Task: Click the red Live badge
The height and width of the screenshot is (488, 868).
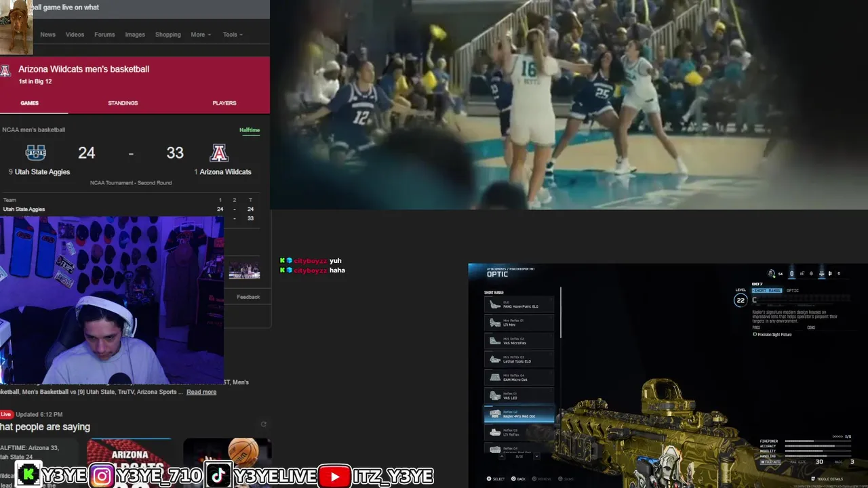Action: point(7,414)
